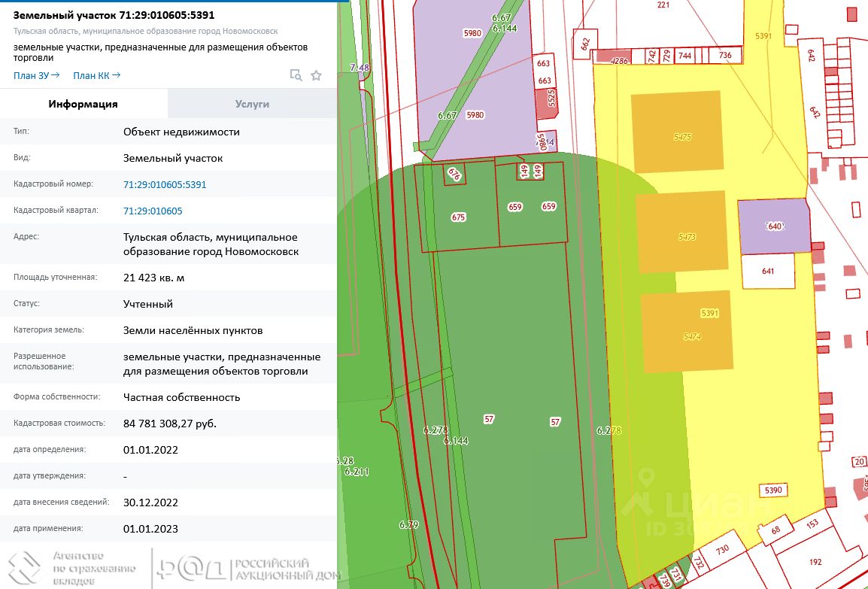This screenshot has height=589, width=868.
Task: Select white parcel 641 on the map
Action: (x=768, y=272)
